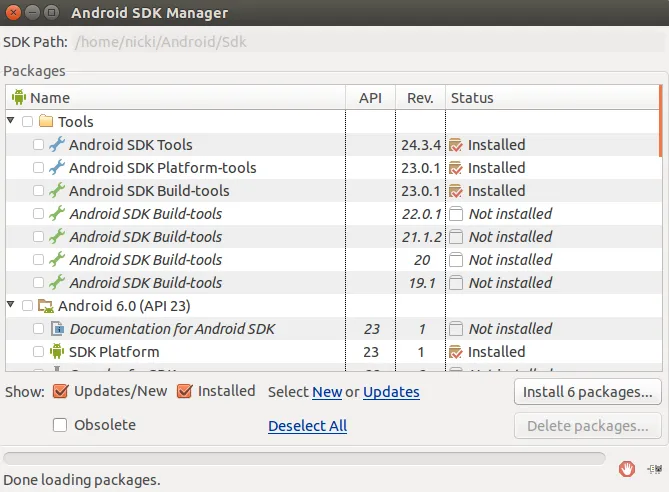Check the Android SDK Build-tools 21.1.2 row checkbox

click(x=38, y=237)
